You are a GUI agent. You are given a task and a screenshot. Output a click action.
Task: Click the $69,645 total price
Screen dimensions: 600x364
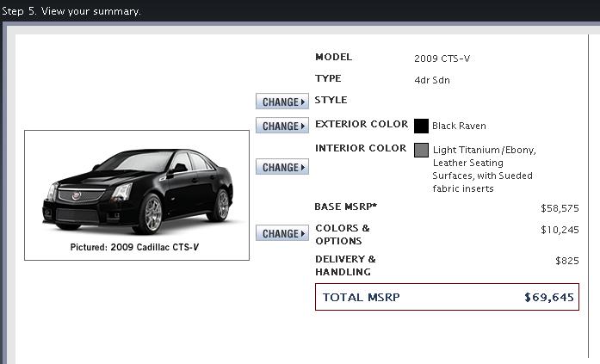(548, 298)
